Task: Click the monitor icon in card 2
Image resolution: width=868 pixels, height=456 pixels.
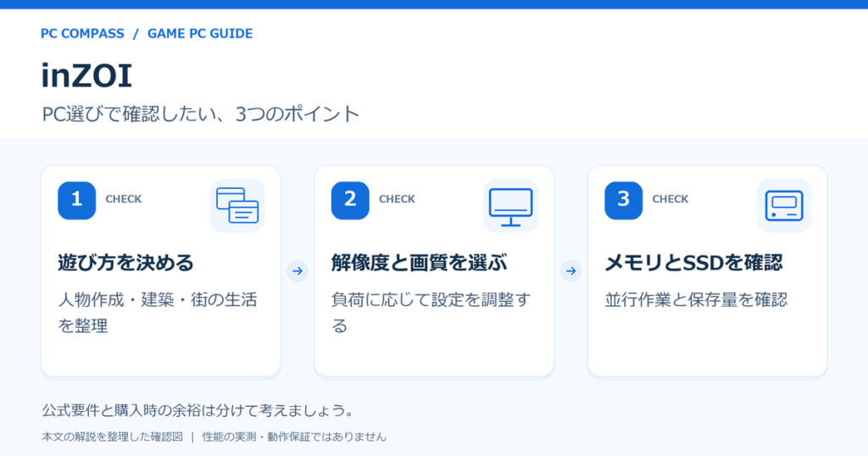Action: [511, 205]
